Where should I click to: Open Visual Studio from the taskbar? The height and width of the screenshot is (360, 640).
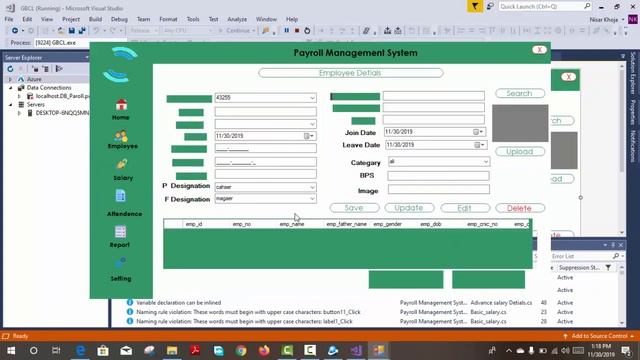tap(356, 351)
